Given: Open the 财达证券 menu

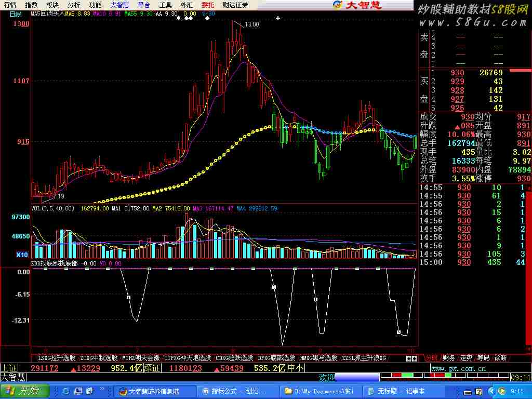Looking at the screenshot, I should point(235,5).
